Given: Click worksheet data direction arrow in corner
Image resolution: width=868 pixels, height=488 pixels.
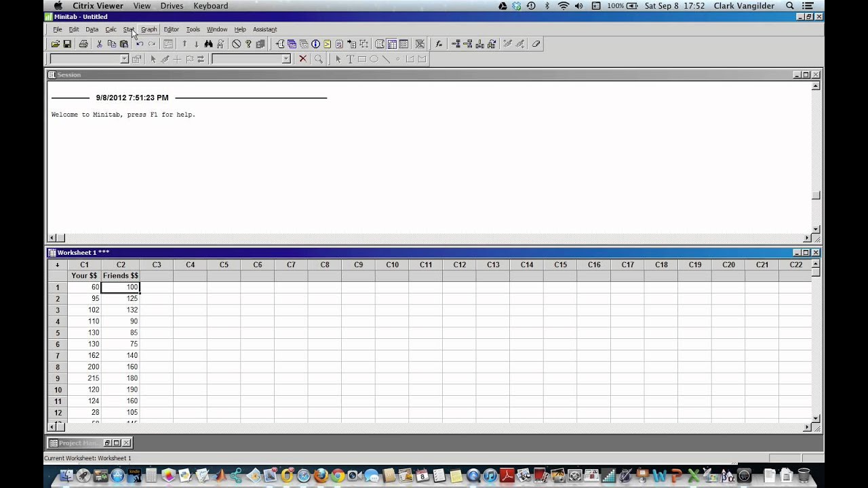Looking at the screenshot, I should (x=58, y=265).
